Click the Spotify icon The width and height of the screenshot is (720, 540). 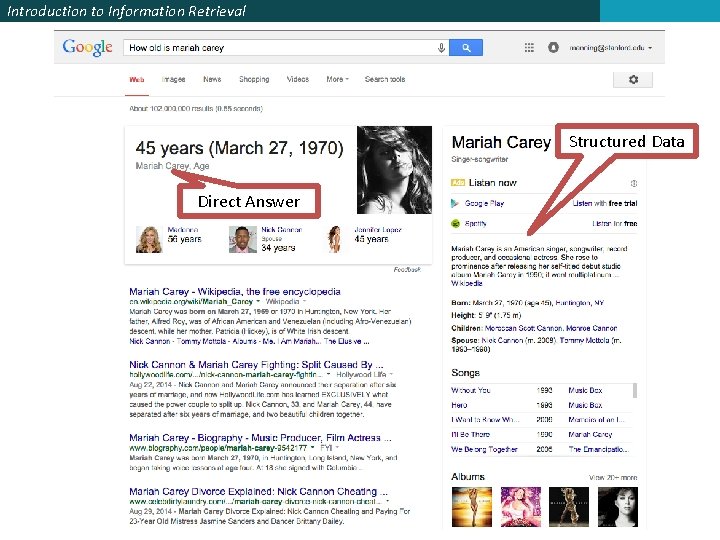456,224
